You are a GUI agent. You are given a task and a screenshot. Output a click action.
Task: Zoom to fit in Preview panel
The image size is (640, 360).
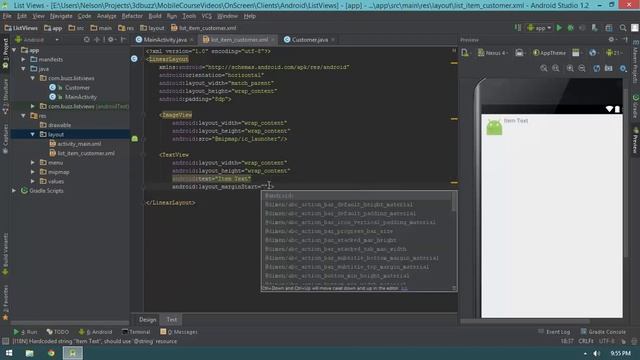tap(544, 69)
